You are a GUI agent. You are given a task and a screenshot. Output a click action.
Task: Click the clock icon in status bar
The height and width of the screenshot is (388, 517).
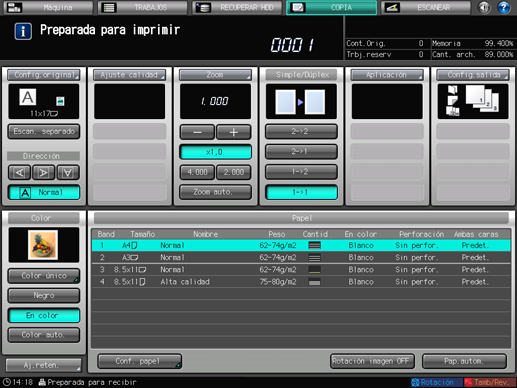[6, 382]
